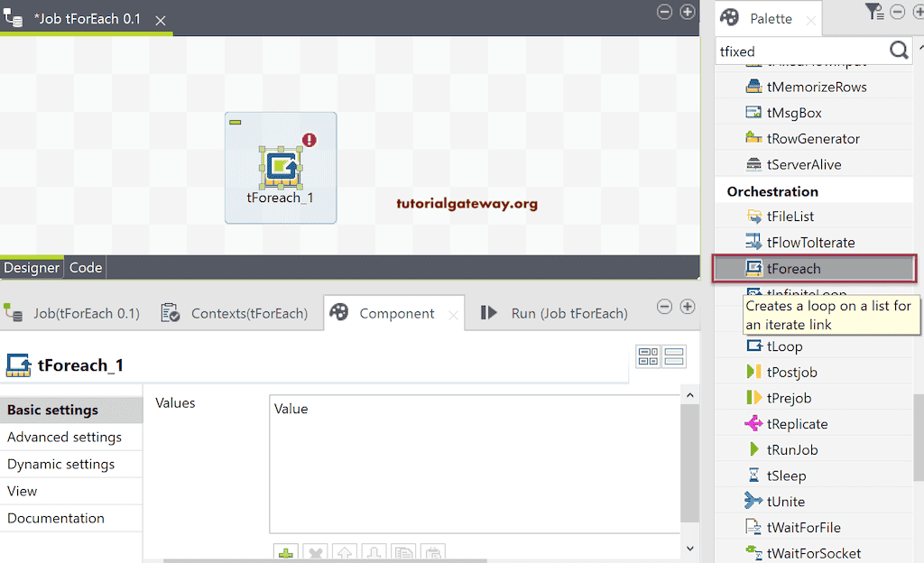
Task: Switch to the Code tab
Action: 85,267
